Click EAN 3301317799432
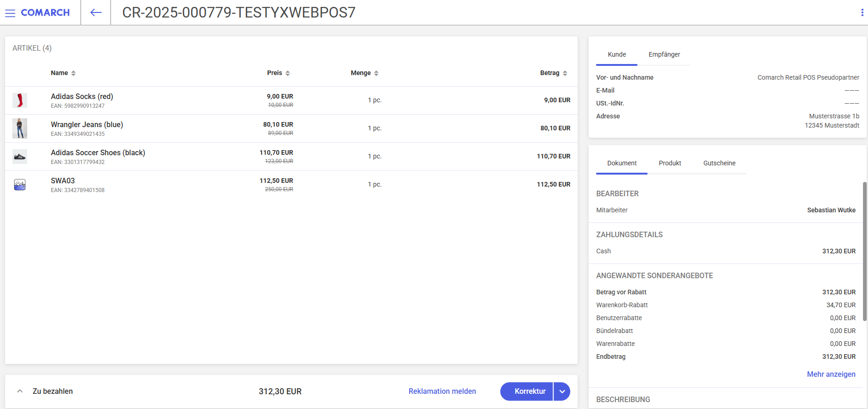The image size is (868, 409). (78, 162)
